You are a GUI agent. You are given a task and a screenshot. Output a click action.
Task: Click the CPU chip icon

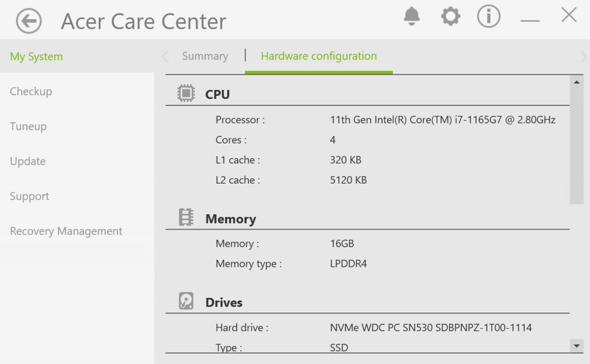click(x=186, y=94)
